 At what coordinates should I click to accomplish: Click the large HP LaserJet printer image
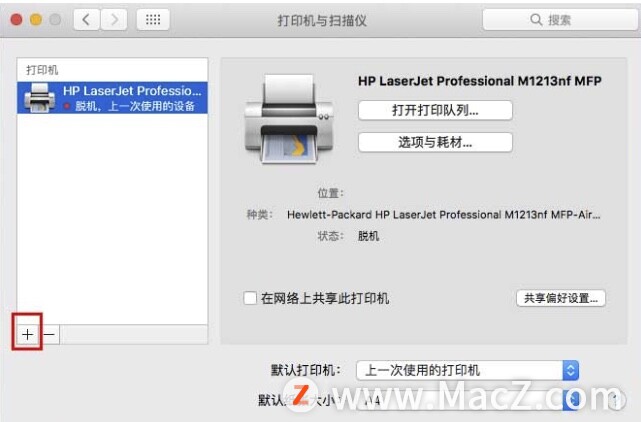(289, 119)
